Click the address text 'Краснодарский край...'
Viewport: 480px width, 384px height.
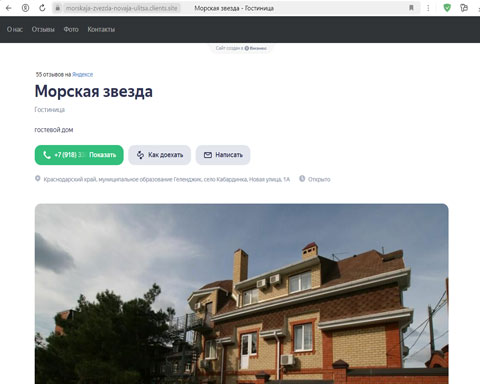167,179
